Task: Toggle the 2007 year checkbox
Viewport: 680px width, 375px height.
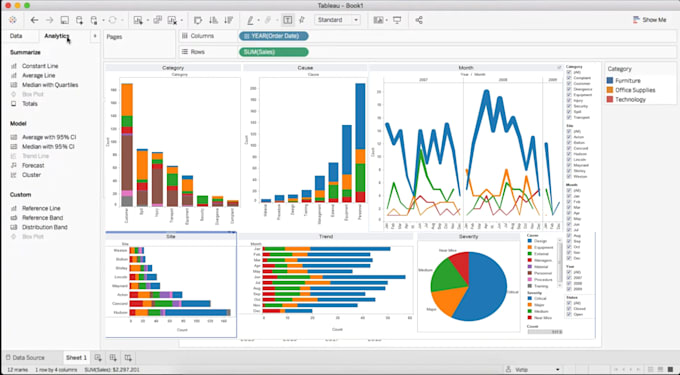Action: [x=569, y=277]
